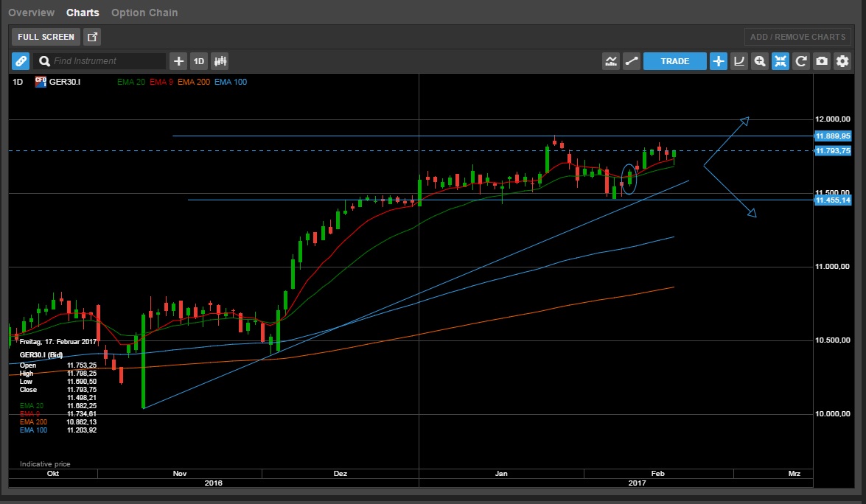Click the date Freitag, 17. Februar 2017
Screen dimensions: 866x504
click(x=58, y=342)
